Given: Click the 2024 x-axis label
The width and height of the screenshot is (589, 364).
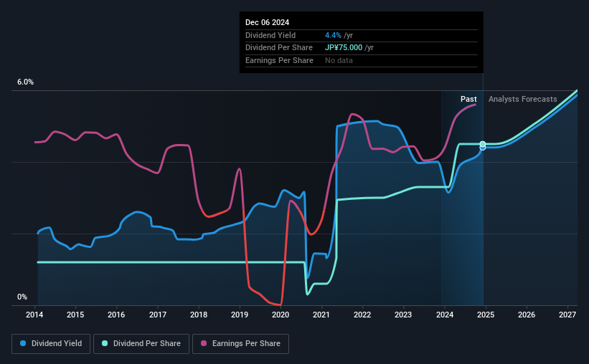Looking at the screenshot, I should coord(445,315).
